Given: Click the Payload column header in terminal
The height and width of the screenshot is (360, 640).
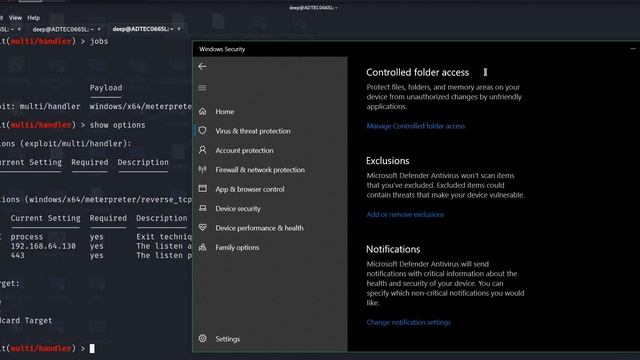Looking at the screenshot, I should click(106, 88).
